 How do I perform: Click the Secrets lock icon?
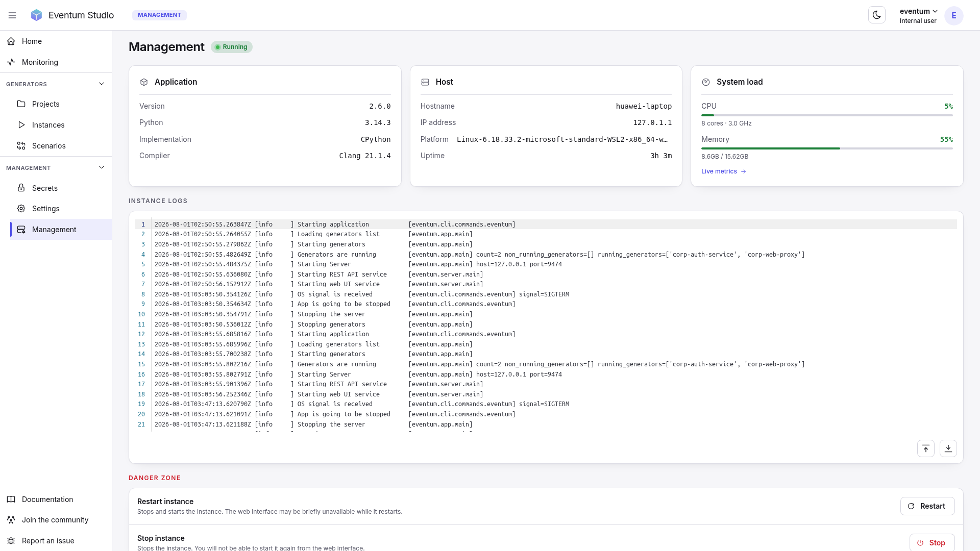[21, 188]
